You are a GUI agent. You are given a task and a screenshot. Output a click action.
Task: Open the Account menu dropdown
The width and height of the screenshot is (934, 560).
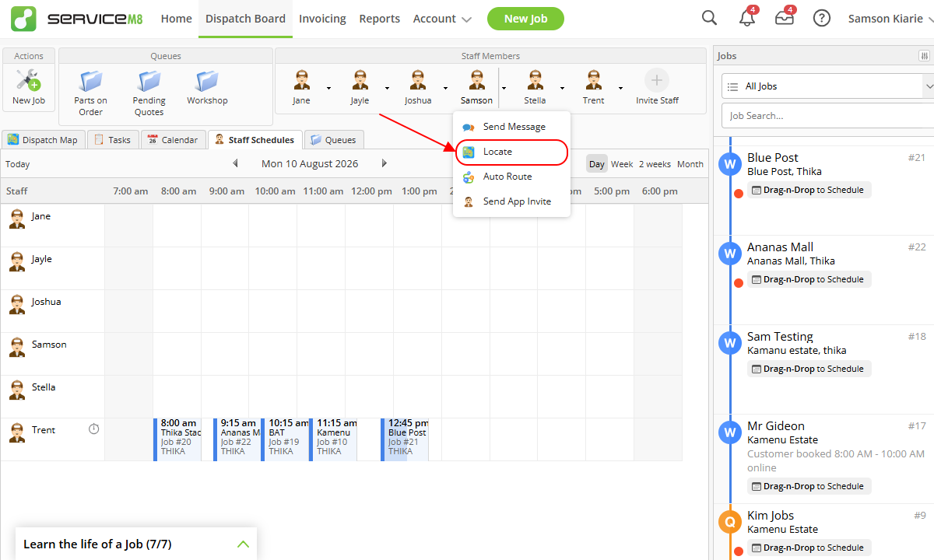point(442,19)
